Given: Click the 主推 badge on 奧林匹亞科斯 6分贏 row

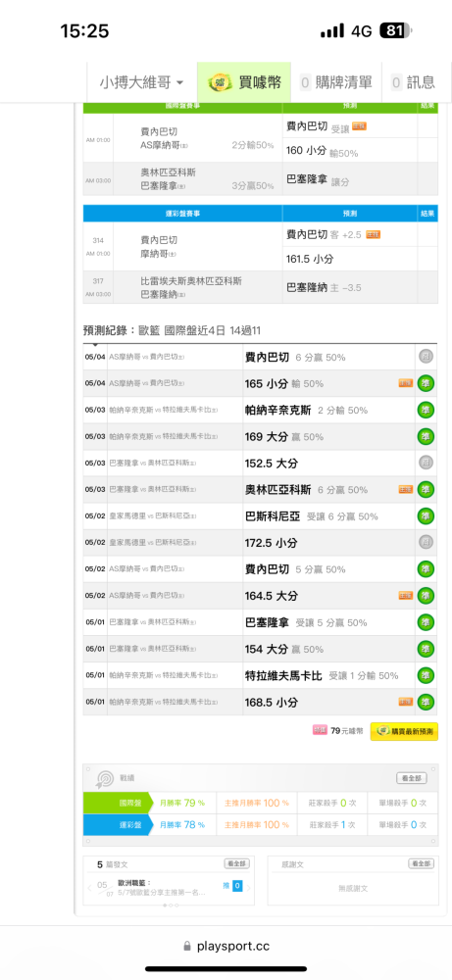Looking at the screenshot, I should [406, 489].
